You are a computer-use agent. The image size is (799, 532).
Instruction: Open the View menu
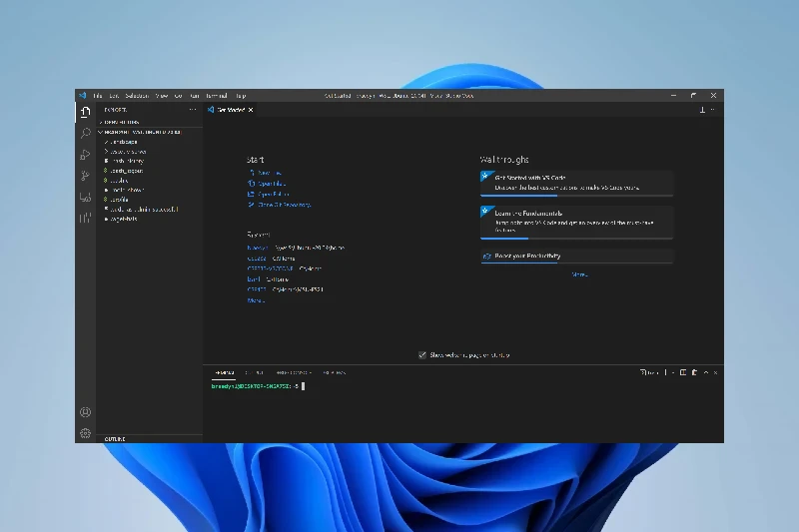(x=162, y=95)
